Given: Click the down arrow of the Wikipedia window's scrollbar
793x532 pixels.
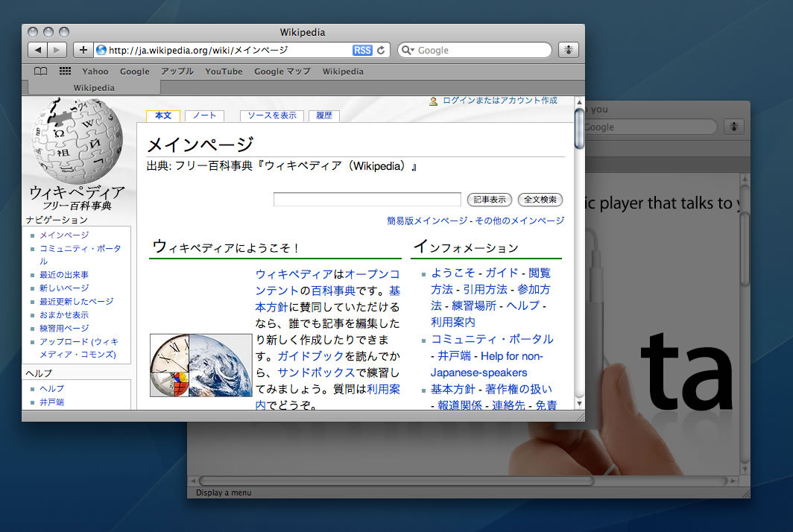Looking at the screenshot, I should tap(580, 404).
